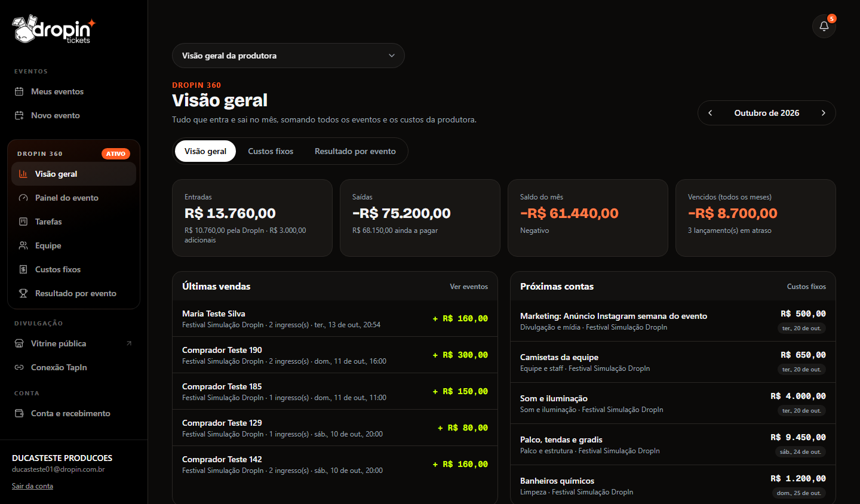Select the Comprador Teste 129 sale row
Screen dimensions: 860x504
click(335, 428)
